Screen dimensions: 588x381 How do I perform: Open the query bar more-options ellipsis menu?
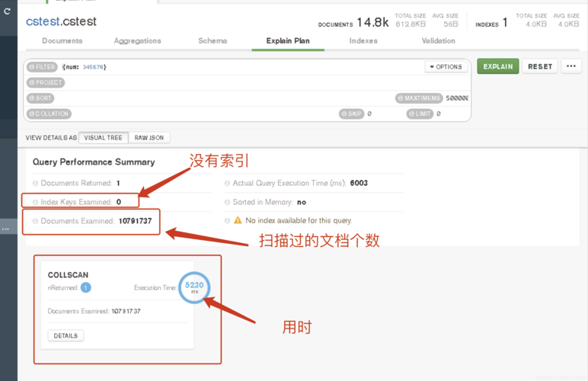click(x=571, y=66)
